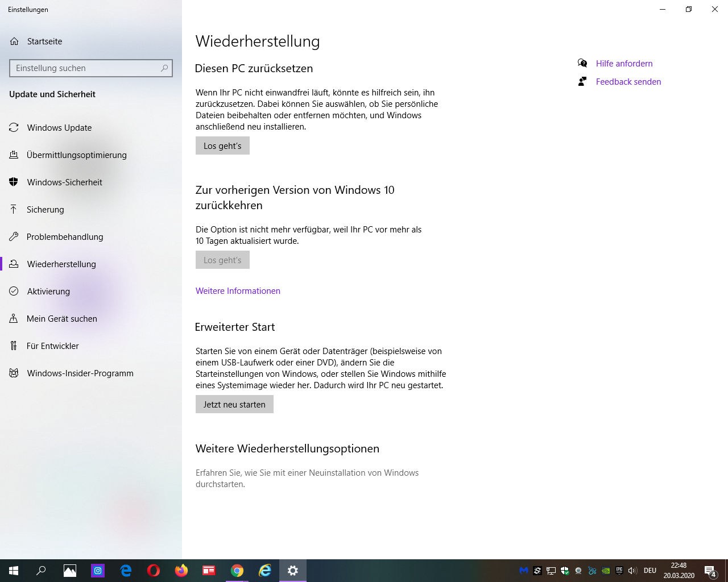
Task: Open the Windows Start menu
Action: 14,571
